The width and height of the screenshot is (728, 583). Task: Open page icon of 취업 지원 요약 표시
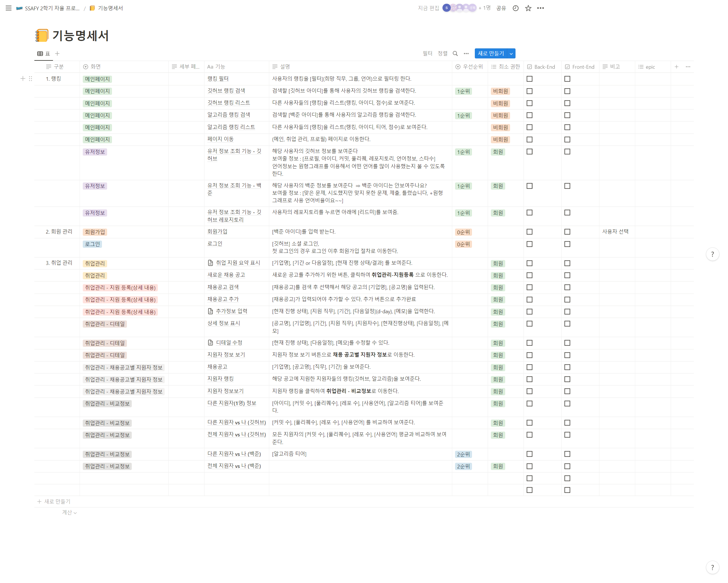coord(210,263)
